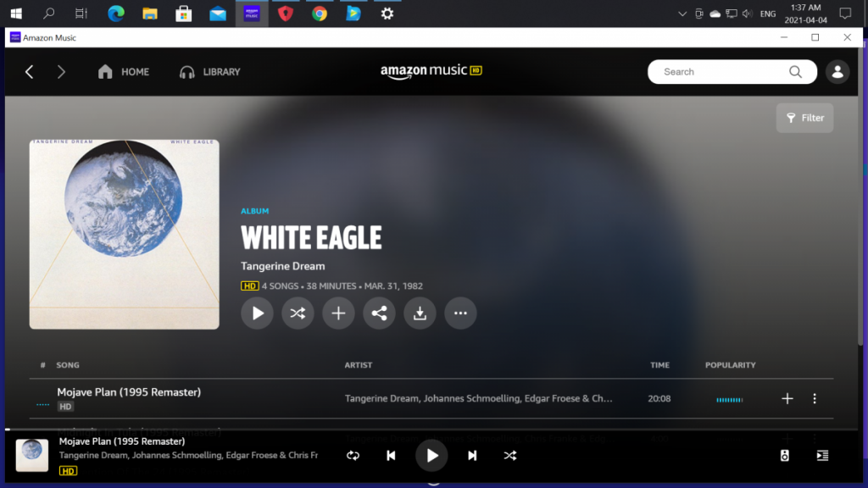Open the Windows Start menu
The image size is (868, 488).
[16, 14]
